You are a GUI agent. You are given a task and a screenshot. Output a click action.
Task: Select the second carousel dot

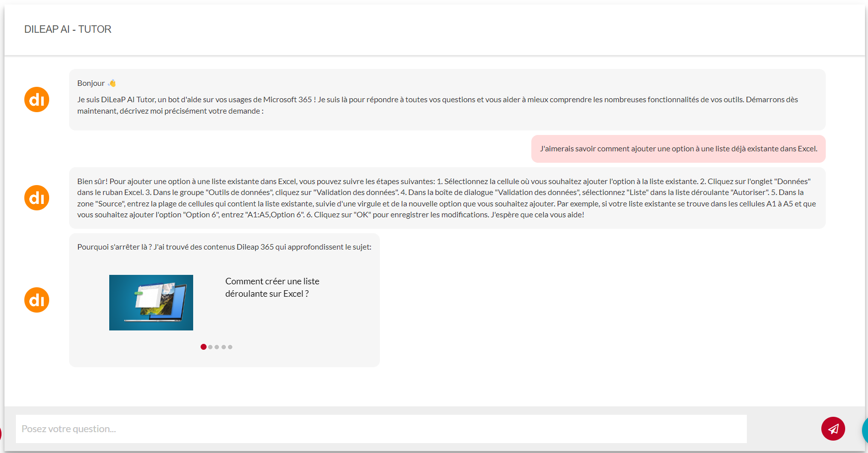tap(211, 347)
